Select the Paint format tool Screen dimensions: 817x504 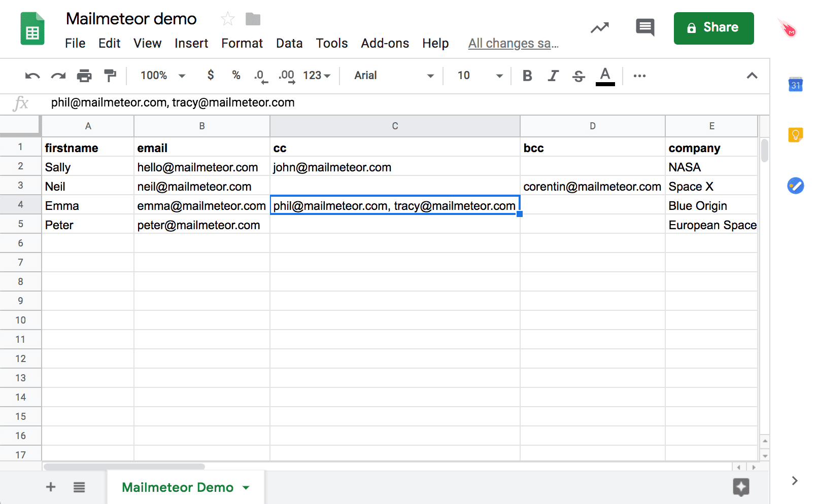[110, 76]
